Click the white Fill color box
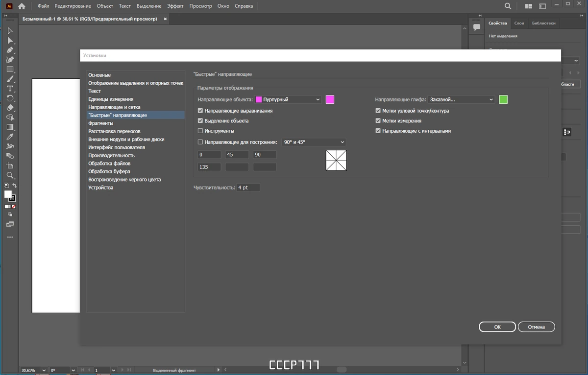The width and height of the screenshot is (588, 375). coord(8,194)
